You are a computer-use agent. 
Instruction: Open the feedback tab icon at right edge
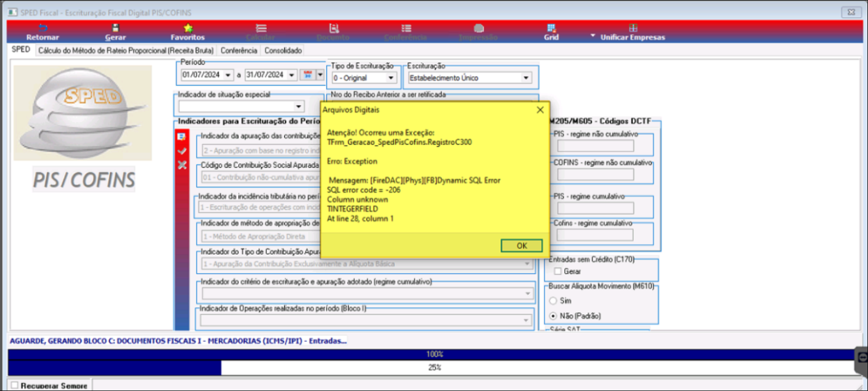click(x=862, y=358)
